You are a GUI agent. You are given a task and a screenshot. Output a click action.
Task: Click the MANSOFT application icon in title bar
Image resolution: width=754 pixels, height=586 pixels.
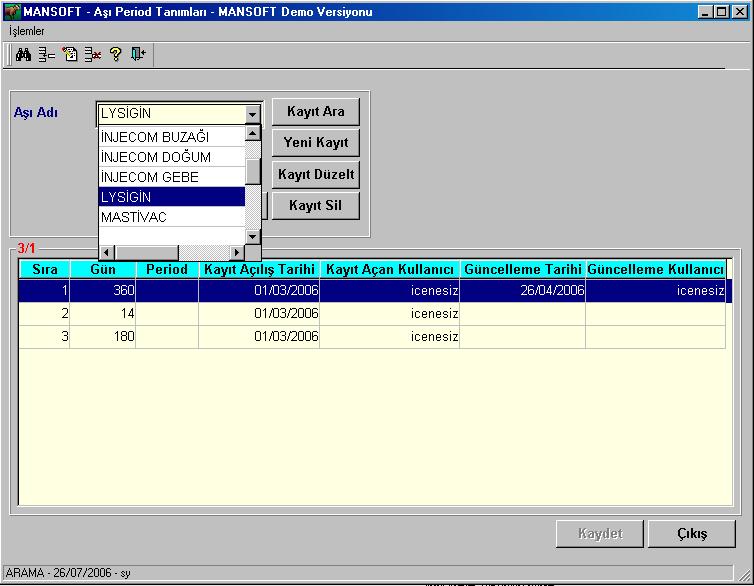coord(12,12)
